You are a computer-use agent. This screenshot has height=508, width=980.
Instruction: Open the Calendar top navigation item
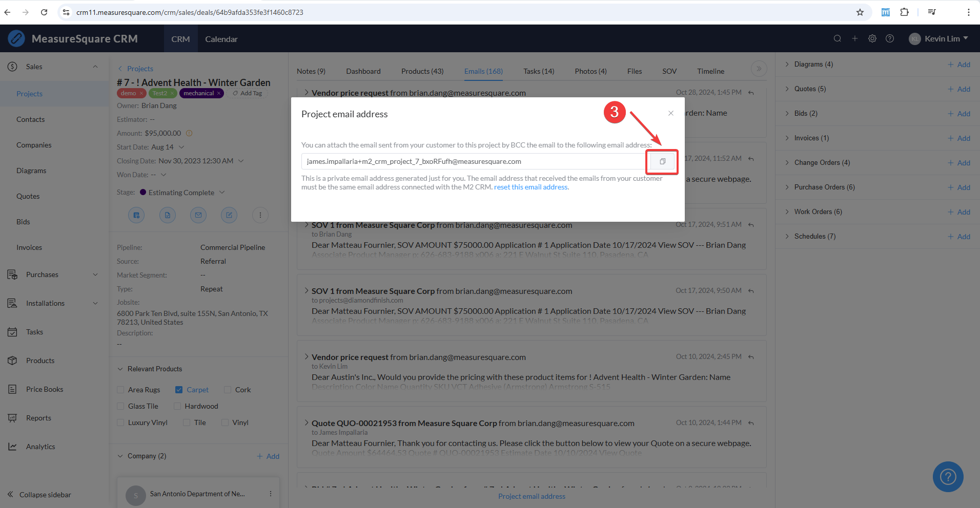click(221, 39)
